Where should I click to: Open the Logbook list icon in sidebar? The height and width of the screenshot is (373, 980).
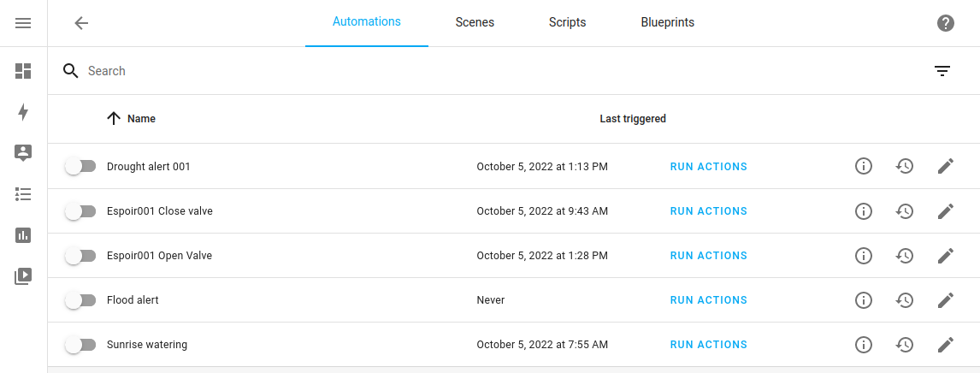click(23, 194)
